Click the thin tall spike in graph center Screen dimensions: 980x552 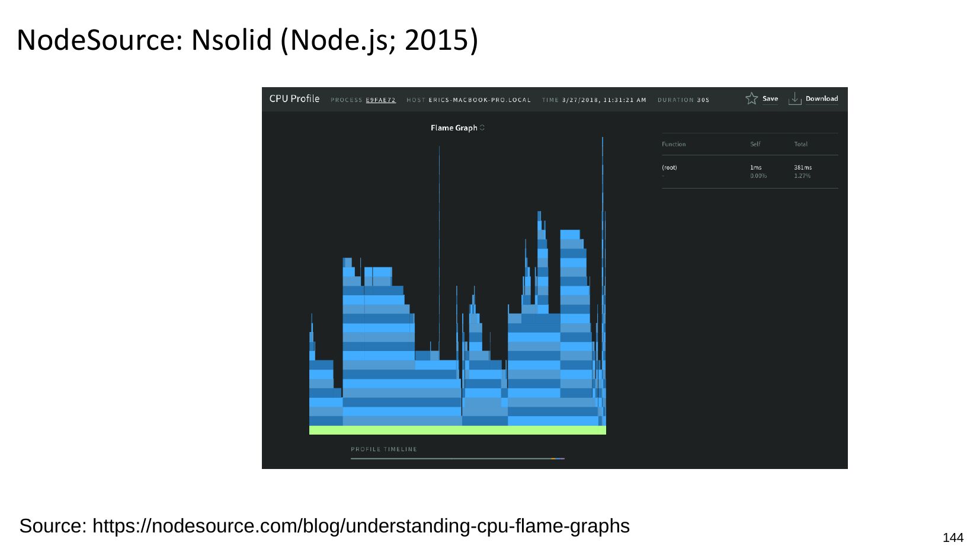tap(439, 237)
